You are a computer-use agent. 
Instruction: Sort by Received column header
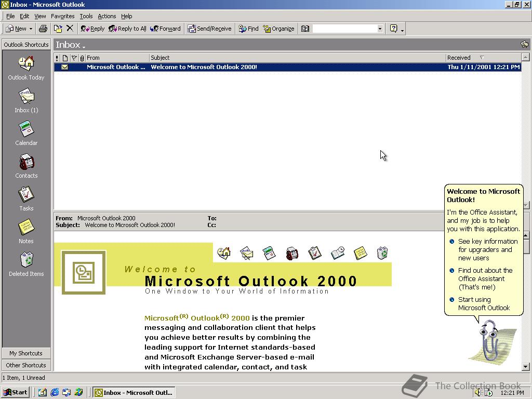[x=483, y=58]
